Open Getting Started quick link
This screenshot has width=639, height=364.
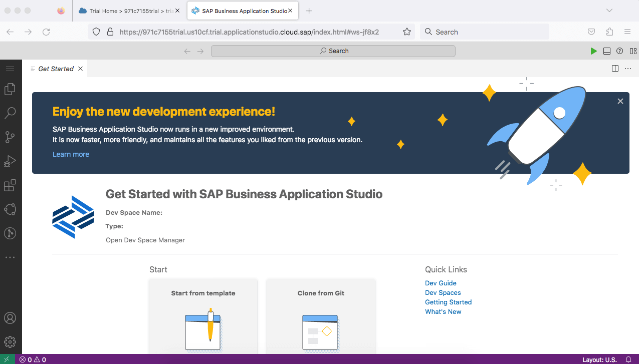(x=449, y=302)
